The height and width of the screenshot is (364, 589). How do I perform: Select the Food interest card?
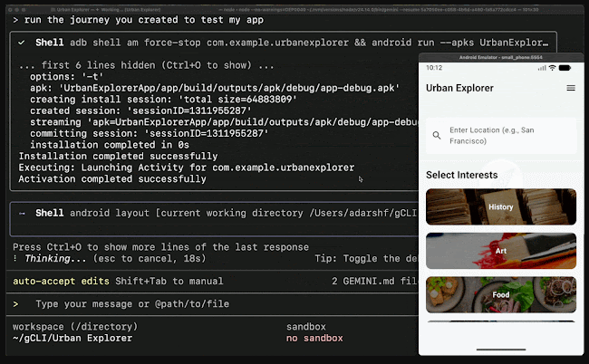click(500, 294)
